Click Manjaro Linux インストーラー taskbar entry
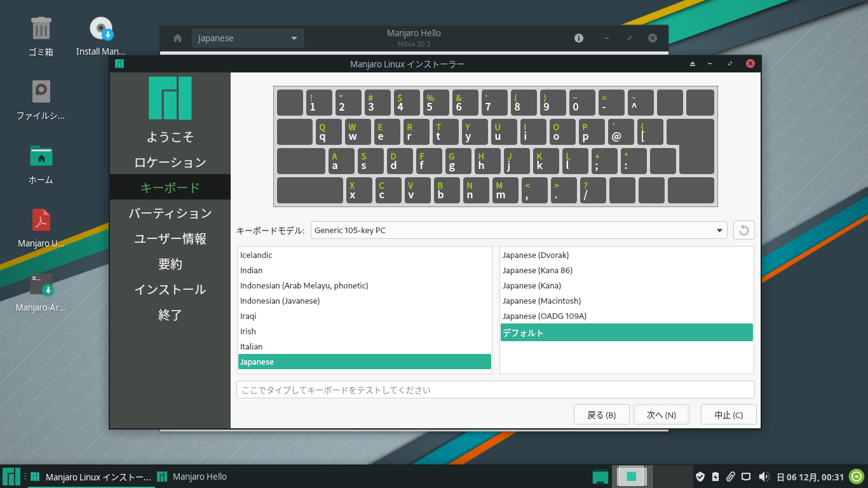Screen dimensions: 868x488 tap(92, 477)
